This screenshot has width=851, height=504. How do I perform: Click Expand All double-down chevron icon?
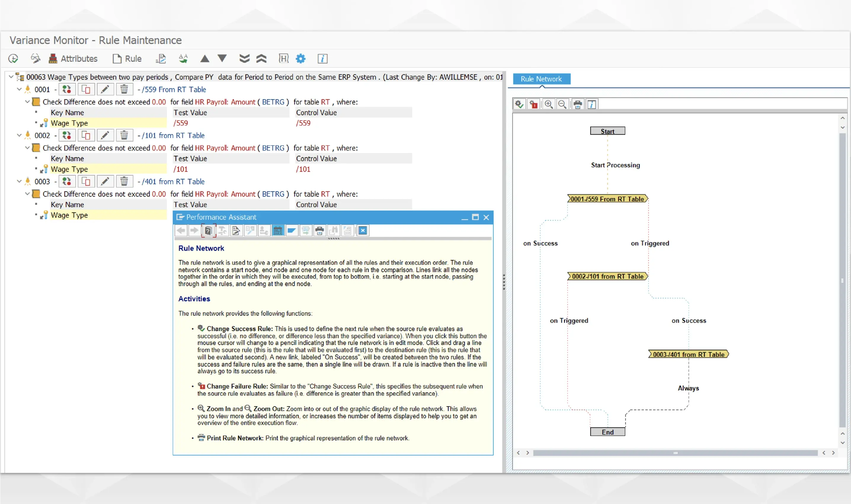(x=244, y=59)
